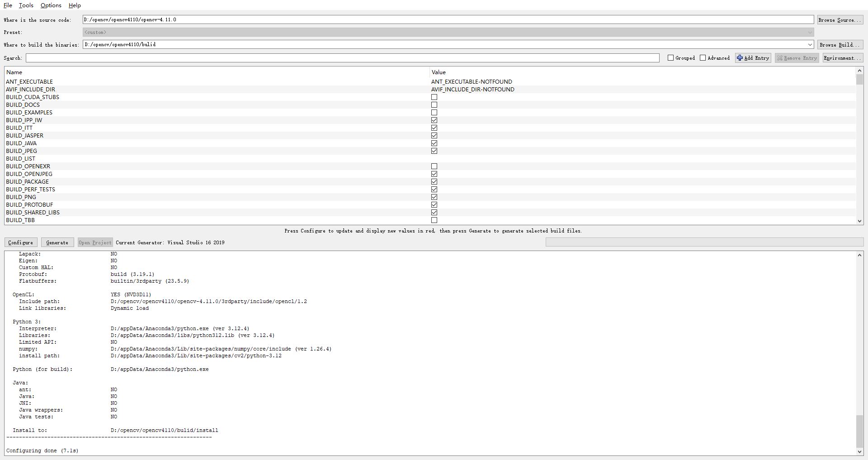The image size is (868, 460).
Task: Disable the BUILD_JAVA checkbox
Action: [434, 143]
